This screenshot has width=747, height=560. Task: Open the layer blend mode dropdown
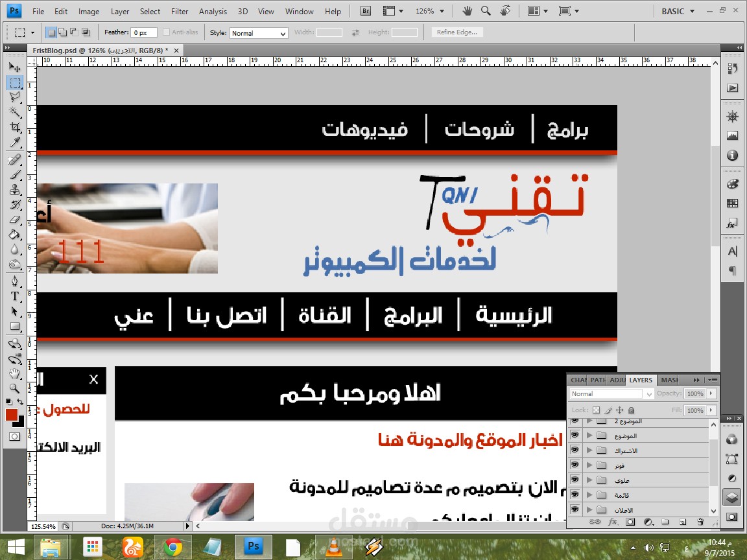(611, 394)
